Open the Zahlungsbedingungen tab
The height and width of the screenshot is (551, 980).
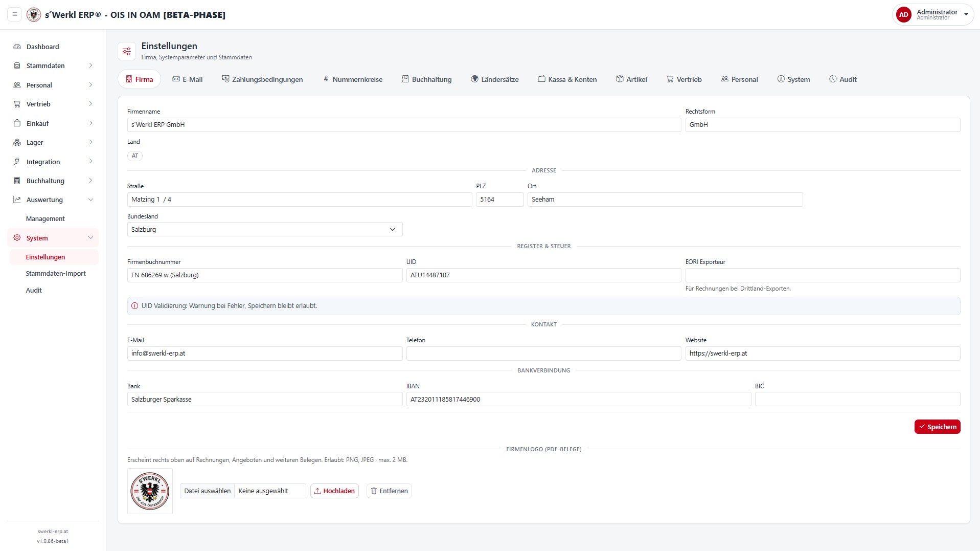click(262, 79)
